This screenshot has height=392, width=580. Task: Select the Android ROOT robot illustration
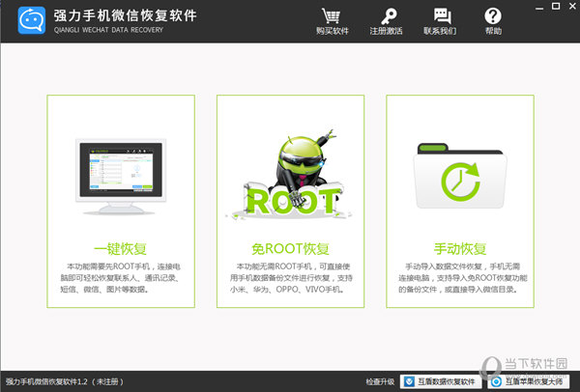[289, 175]
